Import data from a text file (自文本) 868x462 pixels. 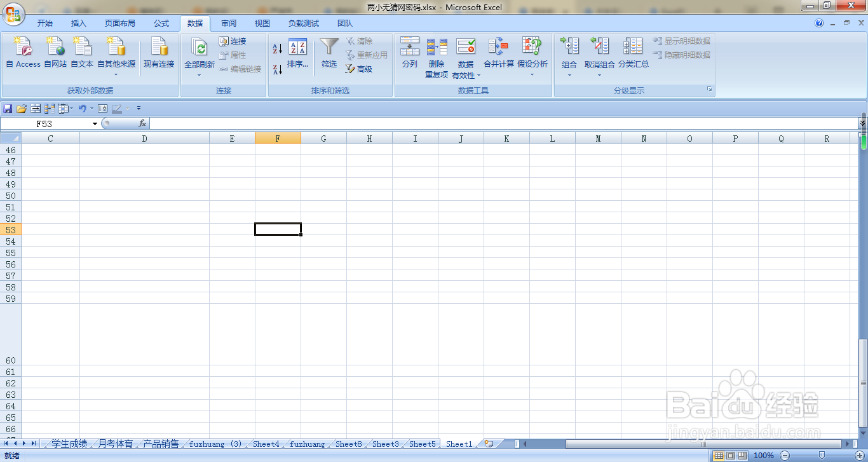point(82,52)
